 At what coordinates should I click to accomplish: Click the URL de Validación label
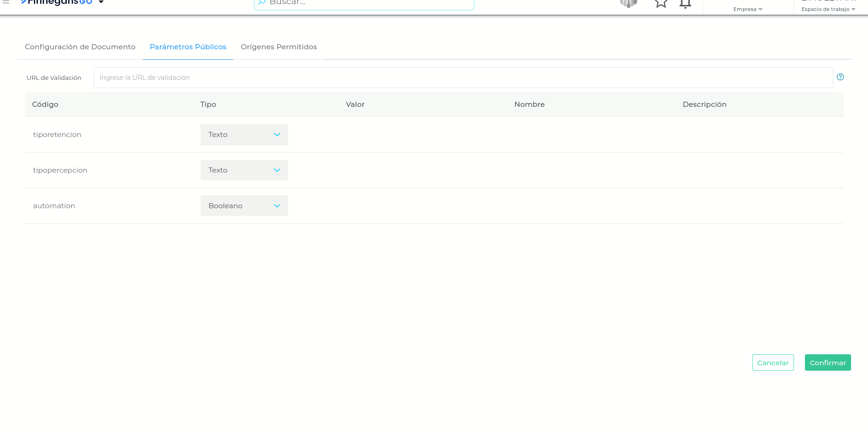click(54, 78)
